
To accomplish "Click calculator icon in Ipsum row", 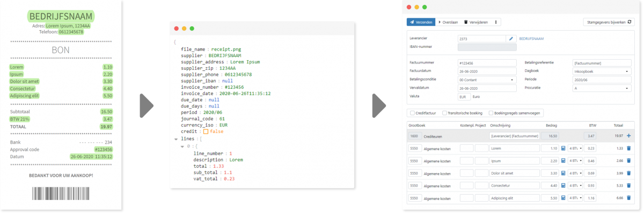I will [x=563, y=161].
